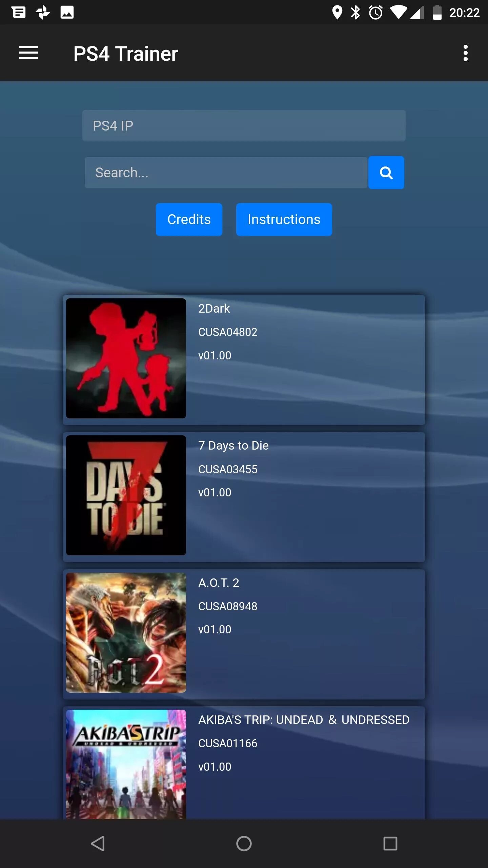488x868 pixels.
Task: Tap the alarm clock status icon
Action: pos(375,13)
